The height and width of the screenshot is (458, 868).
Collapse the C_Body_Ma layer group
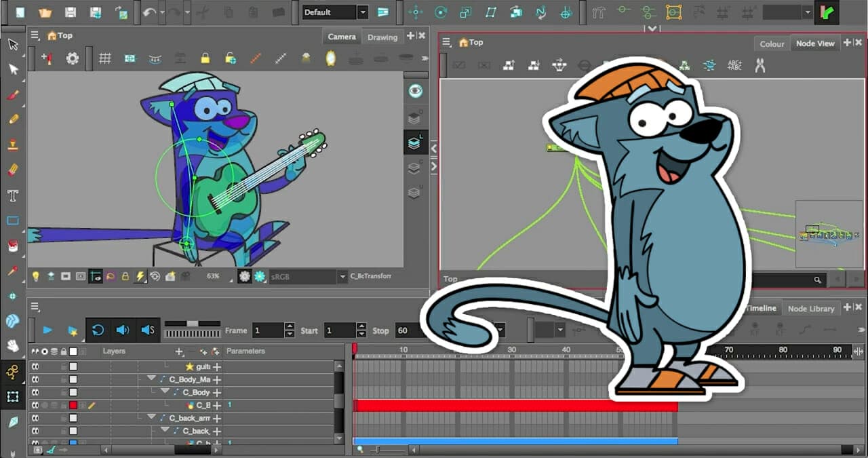[x=152, y=379]
